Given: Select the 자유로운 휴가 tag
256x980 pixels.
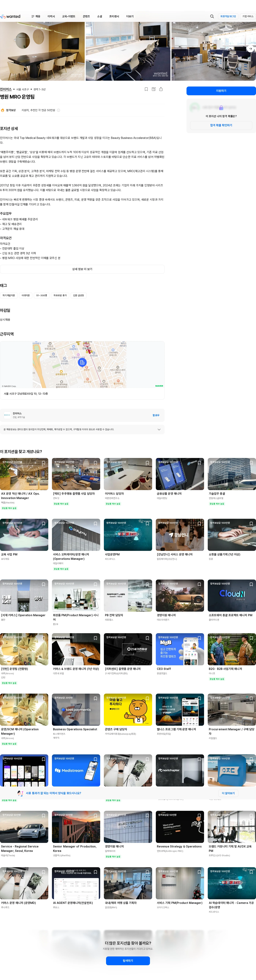Looking at the screenshot, I should point(60,295).
